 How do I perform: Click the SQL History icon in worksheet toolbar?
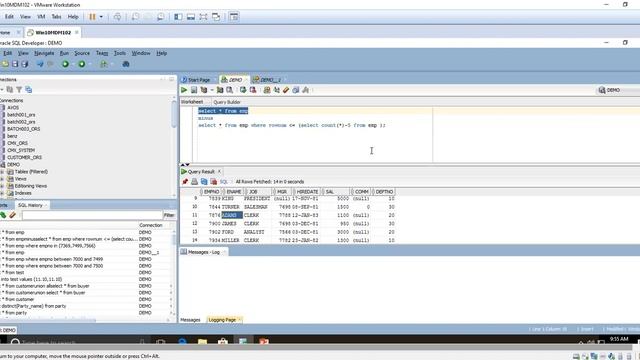(x=296, y=90)
